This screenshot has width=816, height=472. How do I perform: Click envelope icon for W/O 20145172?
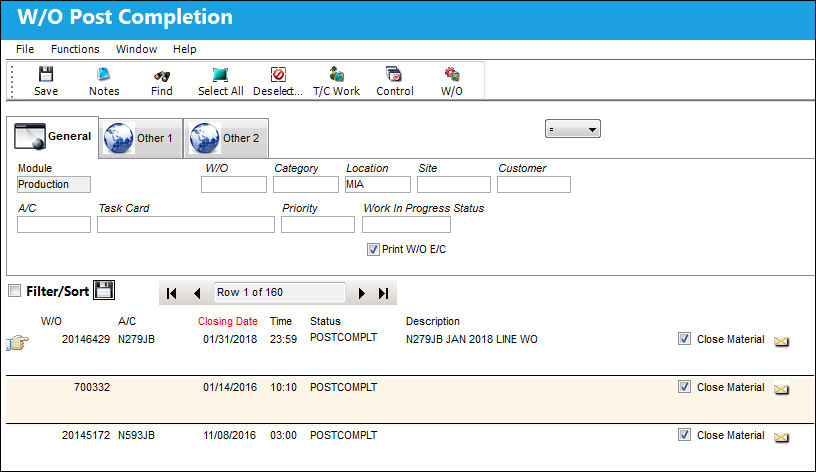pos(781,437)
